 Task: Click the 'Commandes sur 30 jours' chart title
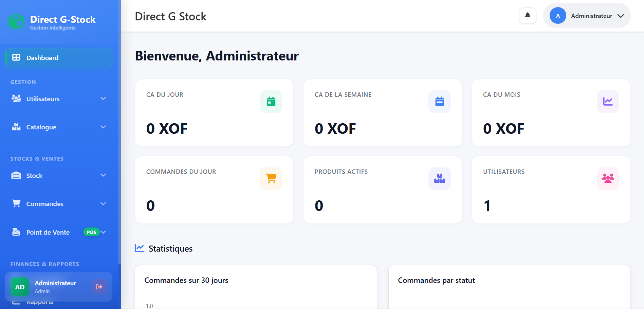click(186, 280)
